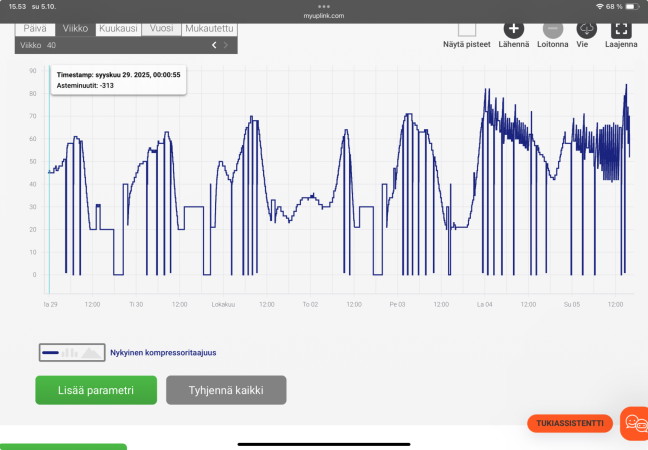The width and height of the screenshot is (648, 450).
Task: Switch to the Mukautettu tab
Action: pos(210,29)
